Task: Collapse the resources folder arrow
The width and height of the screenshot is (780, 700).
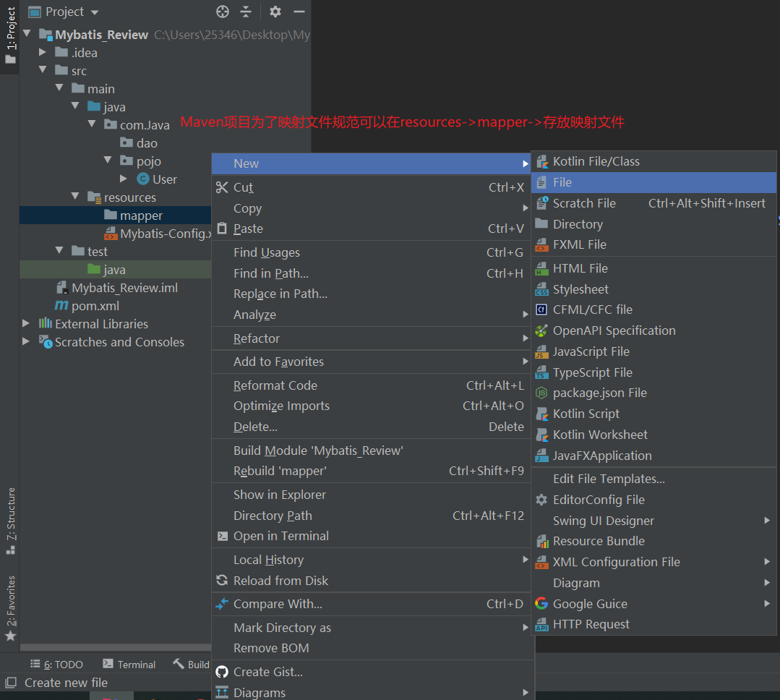Action: coord(75,196)
